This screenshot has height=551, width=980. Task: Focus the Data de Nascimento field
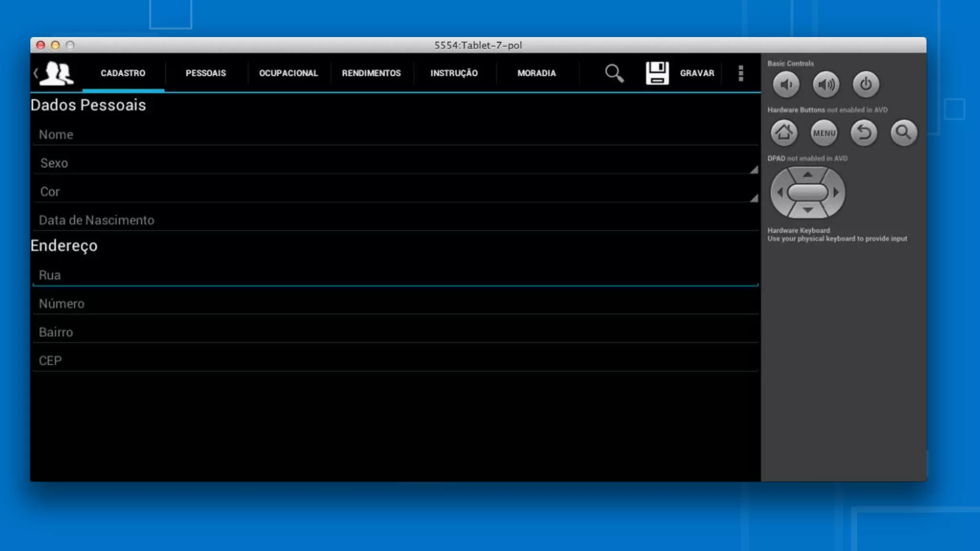tap(395, 220)
